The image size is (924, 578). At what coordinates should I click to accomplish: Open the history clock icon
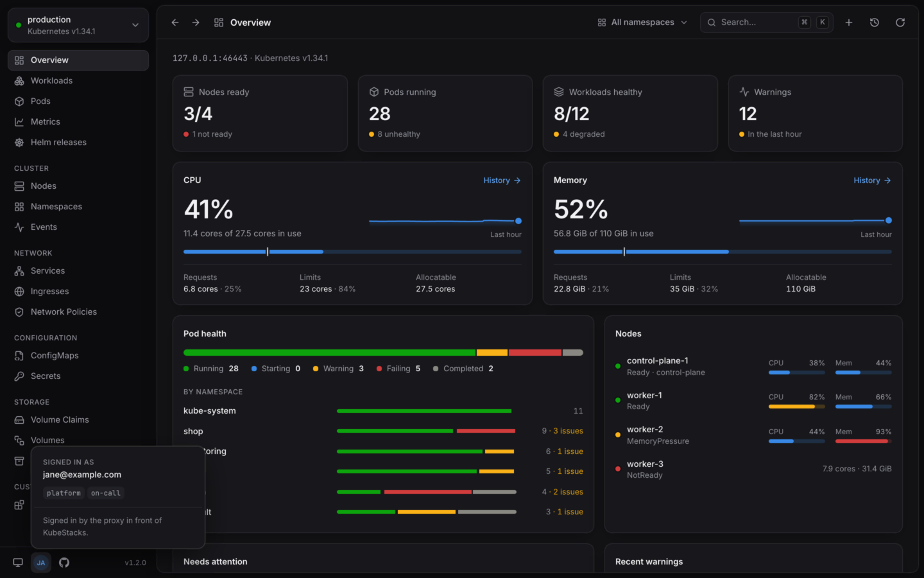click(x=875, y=22)
